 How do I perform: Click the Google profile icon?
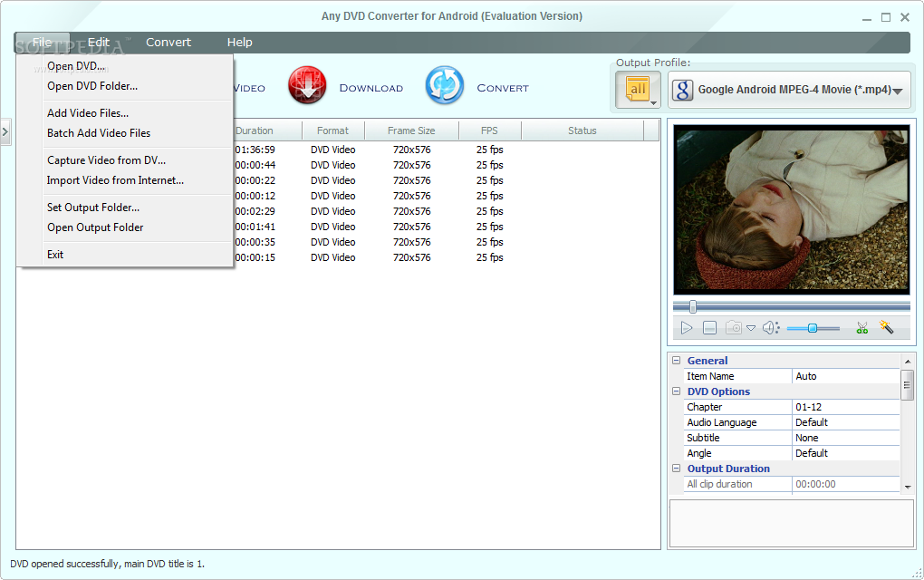point(682,90)
